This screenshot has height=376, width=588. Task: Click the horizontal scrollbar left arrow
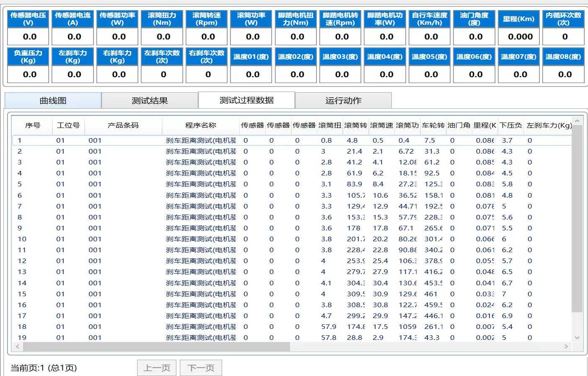[x=17, y=347]
